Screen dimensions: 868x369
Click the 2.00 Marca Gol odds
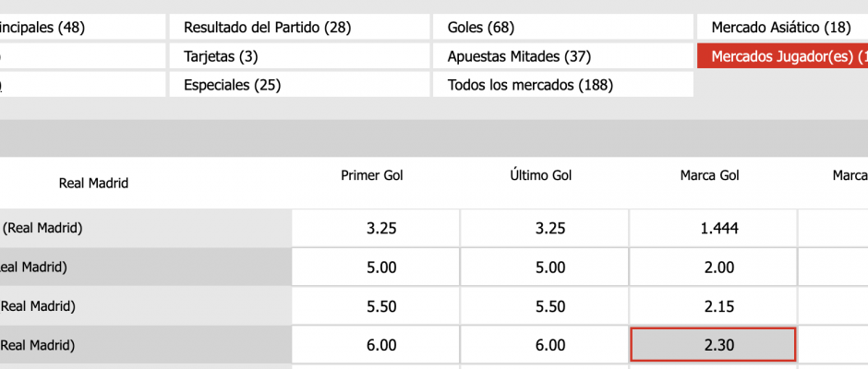coord(712,268)
